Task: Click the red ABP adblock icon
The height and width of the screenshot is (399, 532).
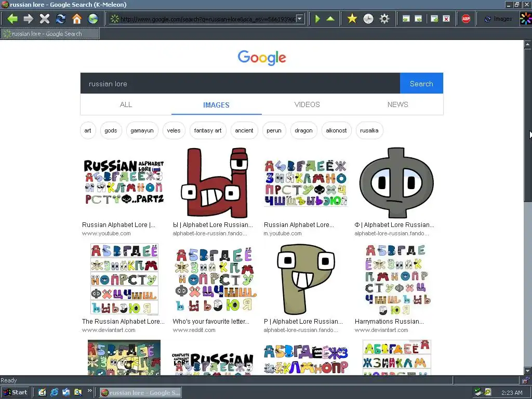Action: pyautogui.click(x=466, y=19)
